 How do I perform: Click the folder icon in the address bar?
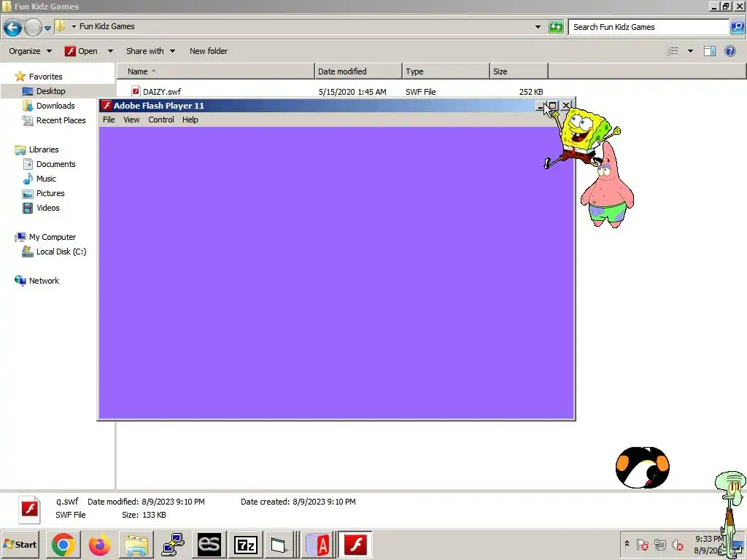point(61,26)
